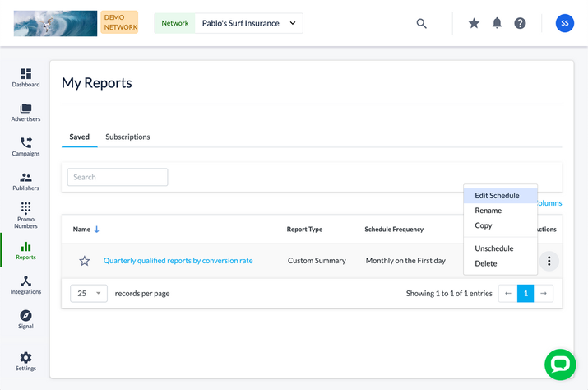Screen dimensions: 588x390
Task: Click the surf wave logo image
Action: pos(55,23)
